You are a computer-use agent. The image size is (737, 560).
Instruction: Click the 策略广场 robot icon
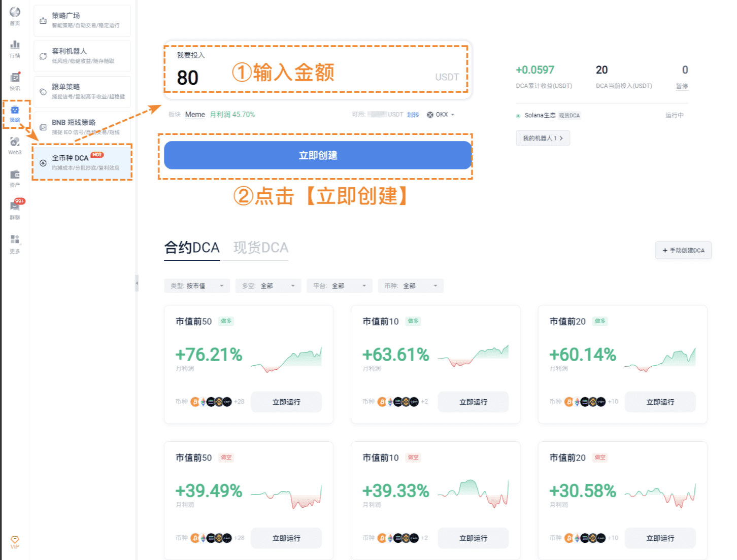[43, 21]
